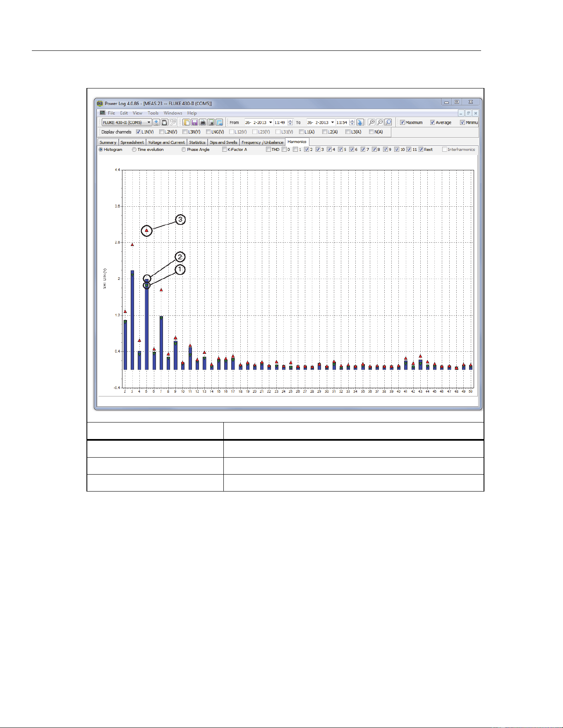Click the zoom in magnifier icon

pos(371,122)
